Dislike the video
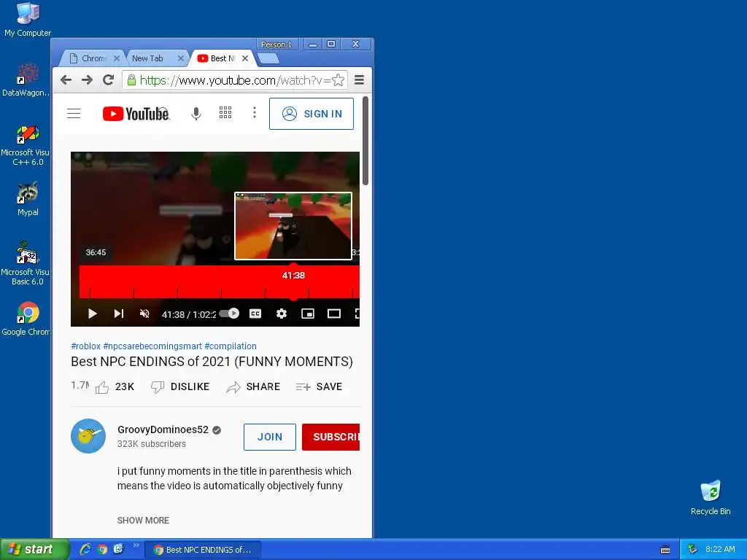The image size is (747, 560). 180,386
